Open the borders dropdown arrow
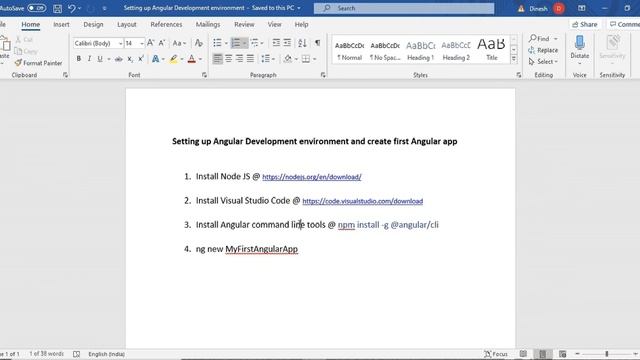 (x=315, y=59)
